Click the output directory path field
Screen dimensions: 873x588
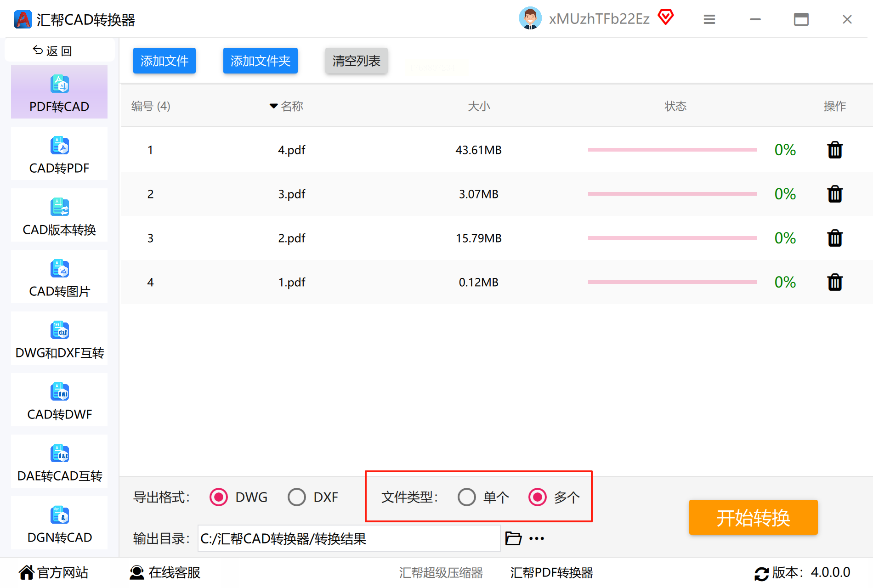click(349, 538)
